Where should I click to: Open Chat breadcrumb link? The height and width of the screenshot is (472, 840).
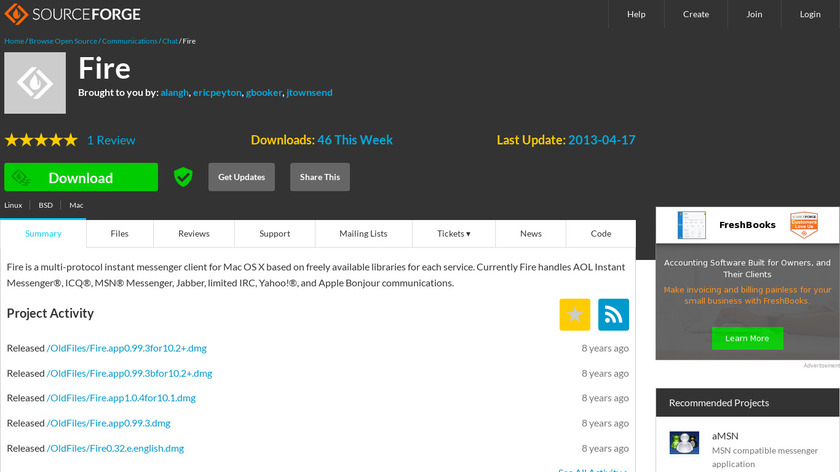pos(170,41)
